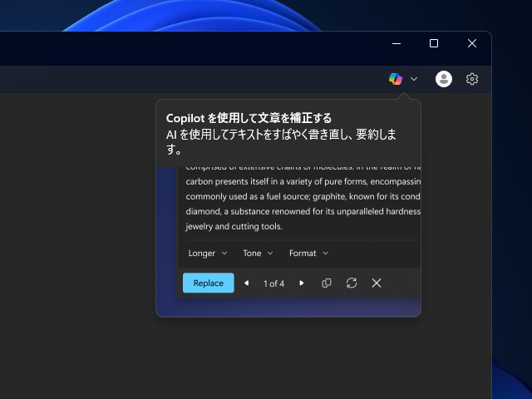Dismiss the rewrite panel with X icon
This screenshot has width=532, height=399.
pos(377,283)
